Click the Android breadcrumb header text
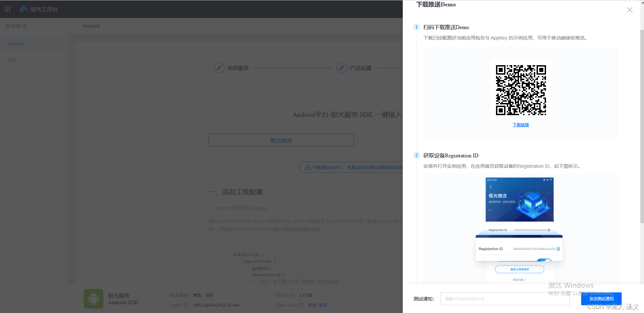Viewport: 644px width, 313px height. (91, 26)
